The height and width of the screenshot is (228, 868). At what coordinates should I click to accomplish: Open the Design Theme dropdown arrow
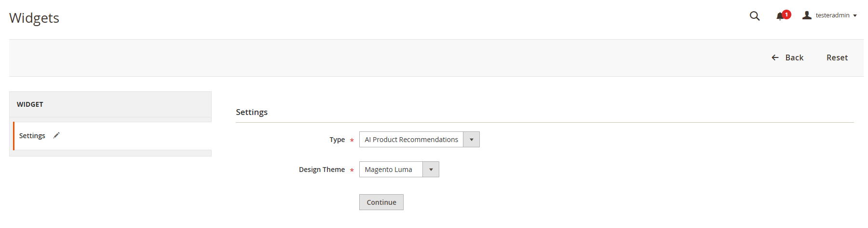(x=431, y=170)
